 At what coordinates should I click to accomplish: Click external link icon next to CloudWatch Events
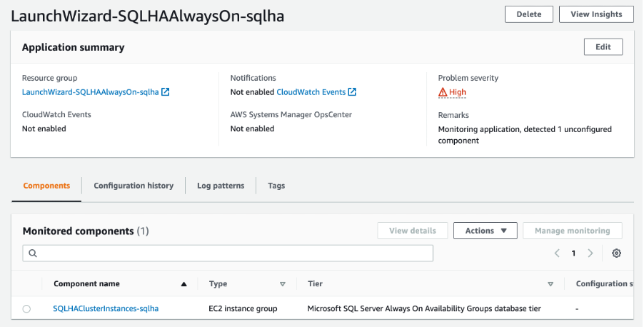pyautogui.click(x=352, y=92)
